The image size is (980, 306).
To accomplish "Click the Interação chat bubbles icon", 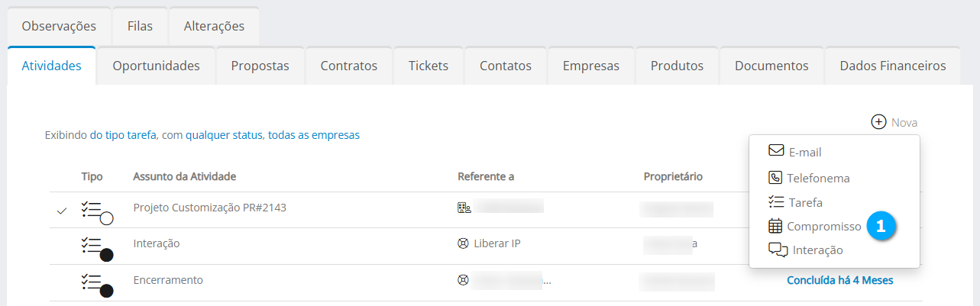I will [778, 250].
